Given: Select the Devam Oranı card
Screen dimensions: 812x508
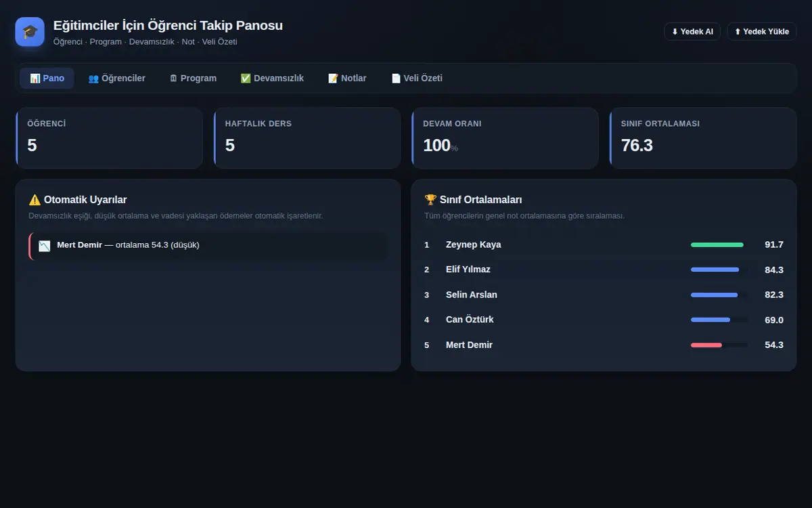Looking at the screenshot, I should point(505,138).
